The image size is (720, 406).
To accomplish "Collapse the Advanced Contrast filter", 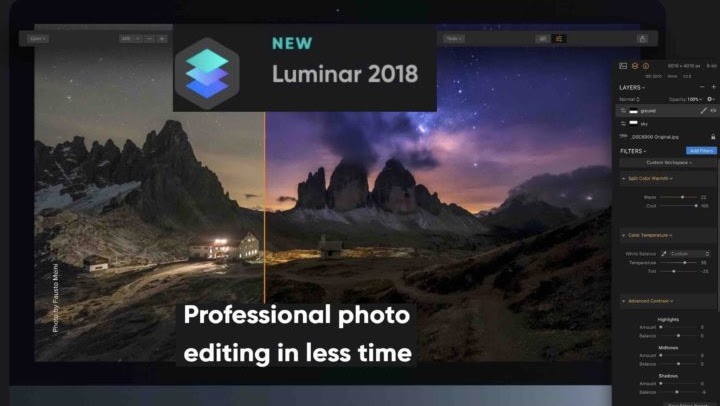I will pos(624,301).
